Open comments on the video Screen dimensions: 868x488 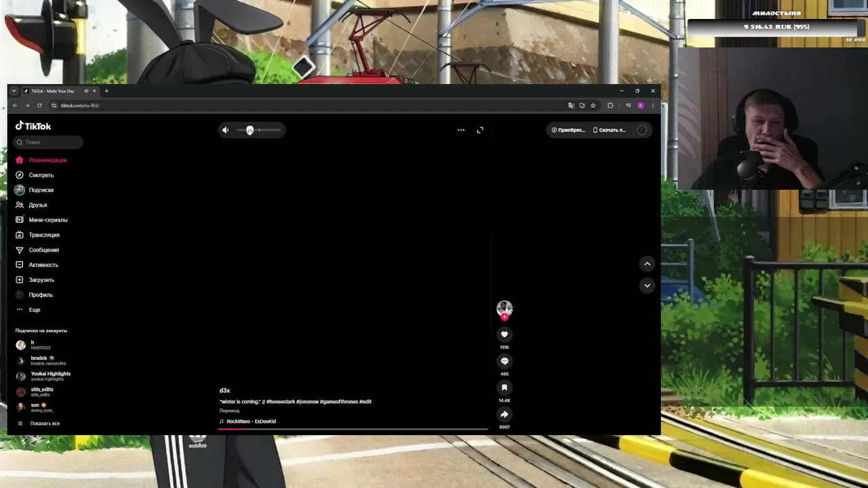[x=505, y=361]
